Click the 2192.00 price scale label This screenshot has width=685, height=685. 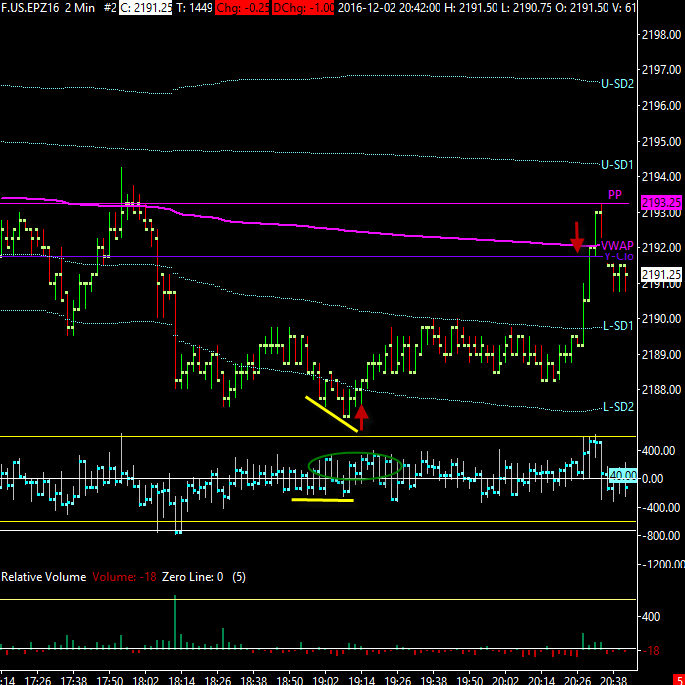click(661, 248)
